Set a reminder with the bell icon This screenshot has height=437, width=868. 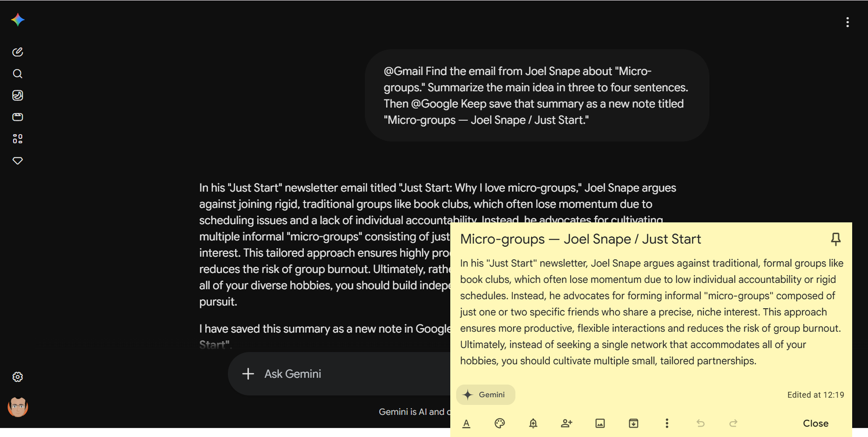[x=533, y=423]
